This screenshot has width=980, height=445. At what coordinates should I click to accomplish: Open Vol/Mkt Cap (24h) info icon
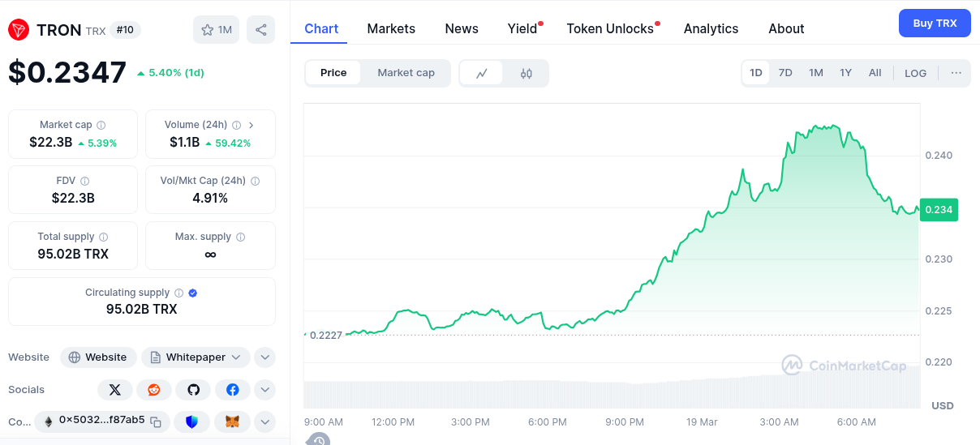(x=255, y=181)
